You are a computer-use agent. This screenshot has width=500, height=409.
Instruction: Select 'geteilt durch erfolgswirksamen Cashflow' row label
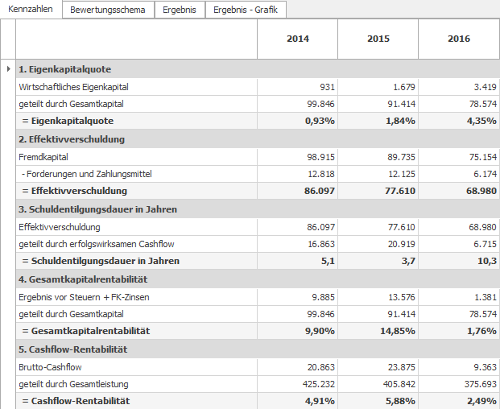pyautogui.click(x=96, y=244)
